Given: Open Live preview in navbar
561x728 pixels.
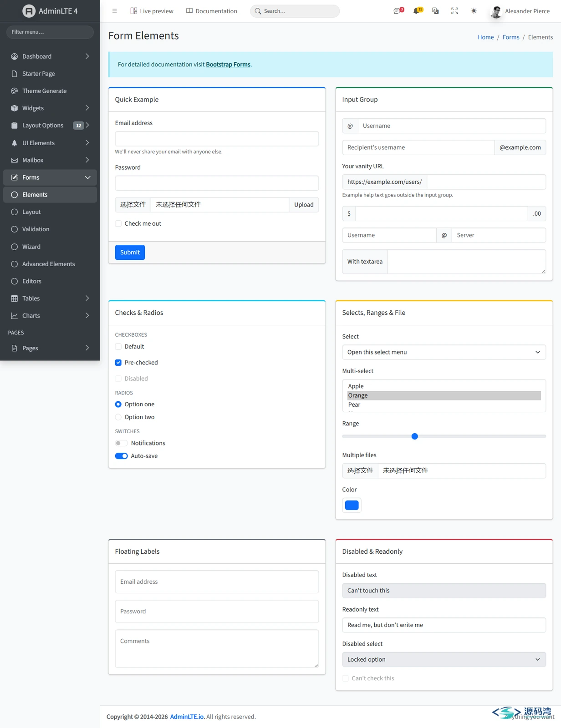Looking at the screenshot, I should (x=152, y=11).
